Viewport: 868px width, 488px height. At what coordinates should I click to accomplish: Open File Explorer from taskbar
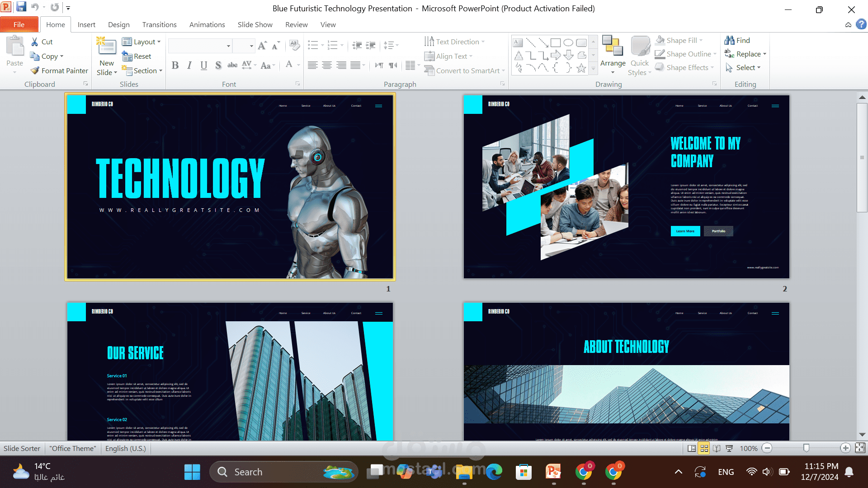[x=464, y=472]
